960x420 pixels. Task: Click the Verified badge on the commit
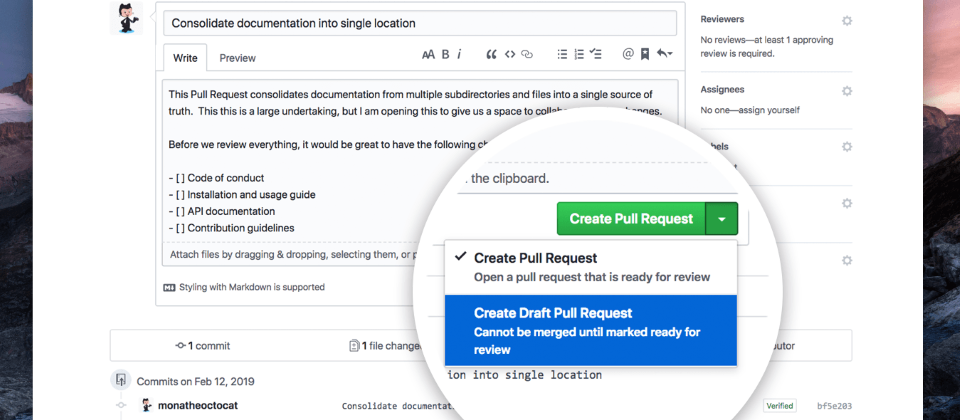(779, 405)
